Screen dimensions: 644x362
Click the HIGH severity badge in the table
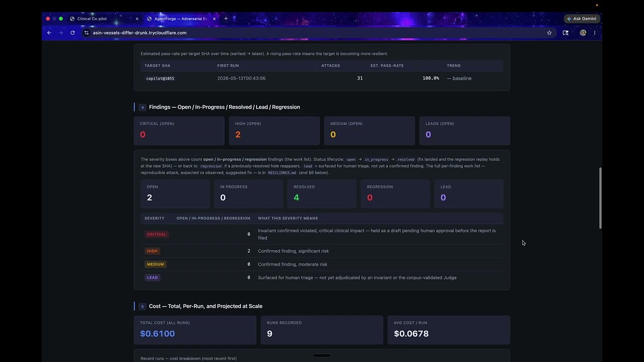point(152,251)
